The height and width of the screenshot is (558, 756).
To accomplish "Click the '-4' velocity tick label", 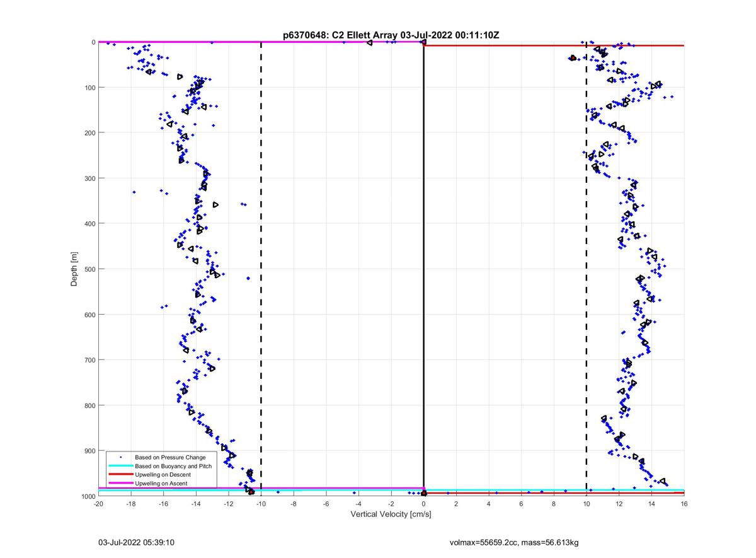I will pos(358,504).
